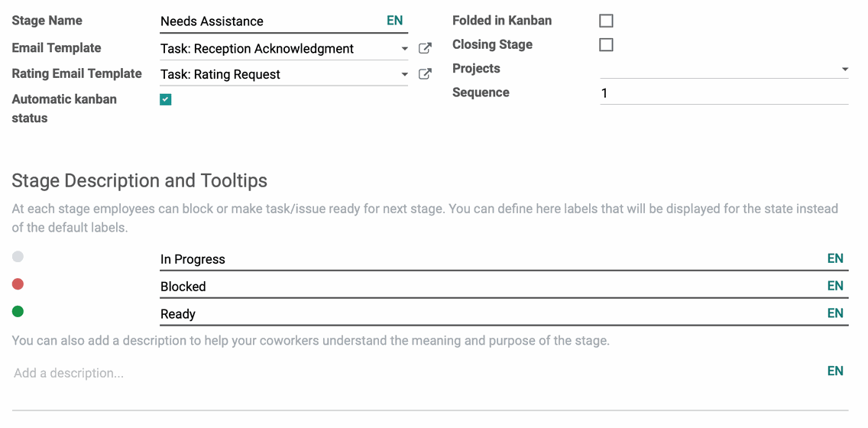Screen dimensions: 868x428
Task: Expand the Rating Email Template dropdown arrow
Action: [405, 74]
